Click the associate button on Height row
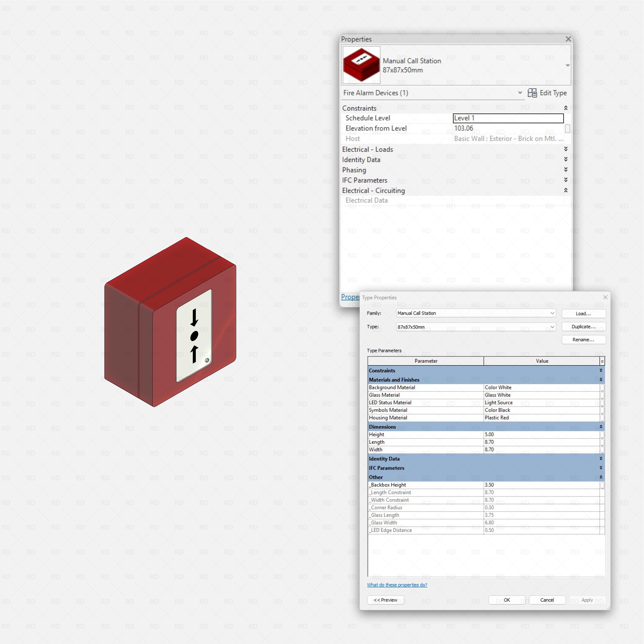The height and width of the screenshot is (644, 644). tap(602, 434)
